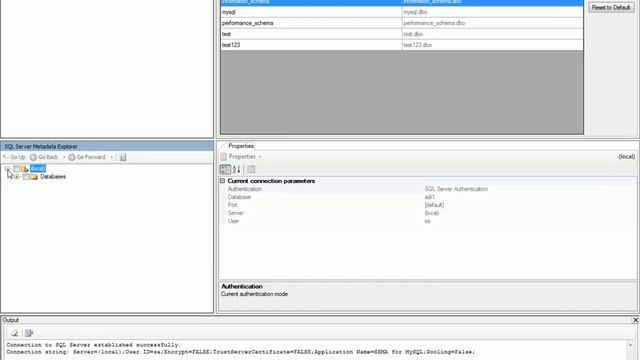Tick the checkbox beside the (local) server node
This screenshot has width=640, height=360.
click(17, 169)
